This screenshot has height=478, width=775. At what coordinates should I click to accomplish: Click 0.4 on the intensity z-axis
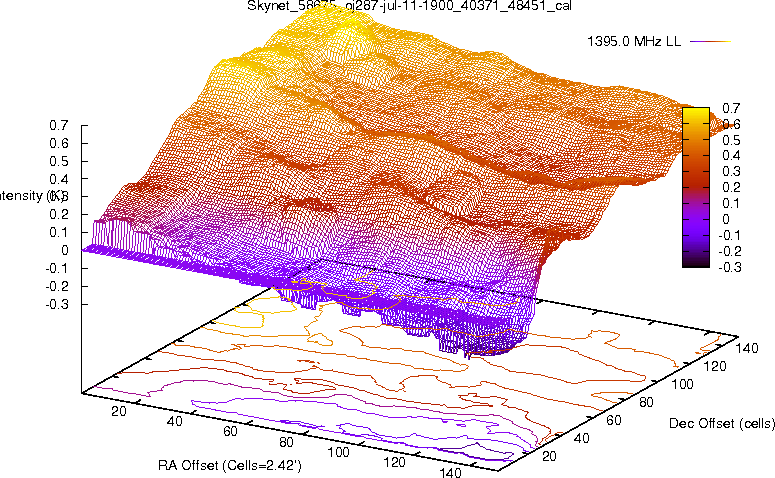58,178
